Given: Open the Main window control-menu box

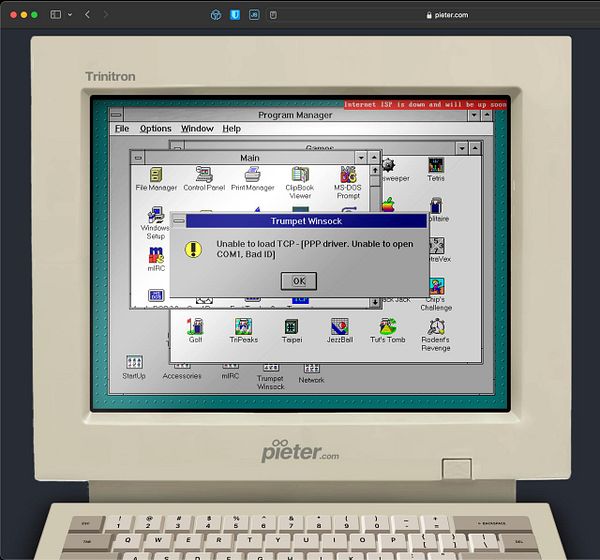Looking at the screenshot, I should click(x=138, y=158).
